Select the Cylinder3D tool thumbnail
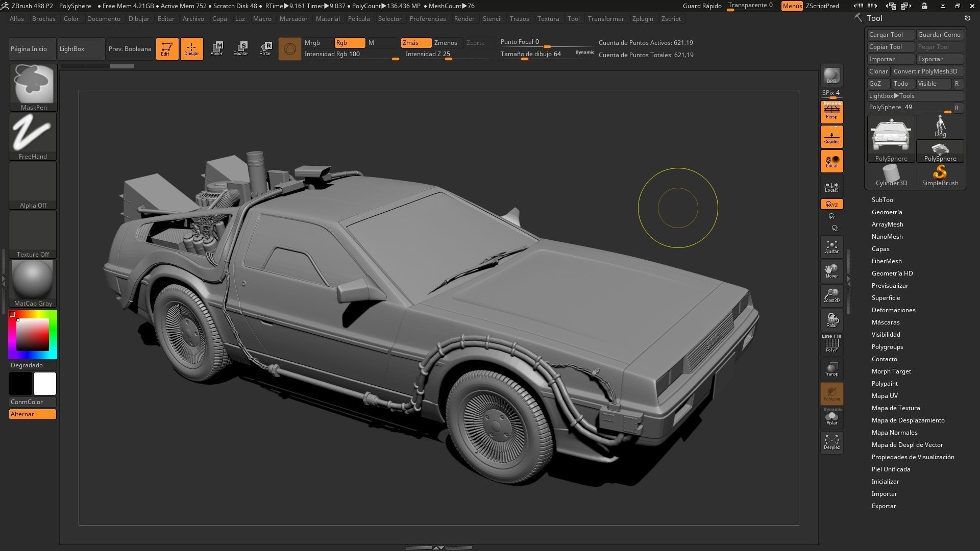The height and width of the screenshot is (551, 980). [891, 176]
